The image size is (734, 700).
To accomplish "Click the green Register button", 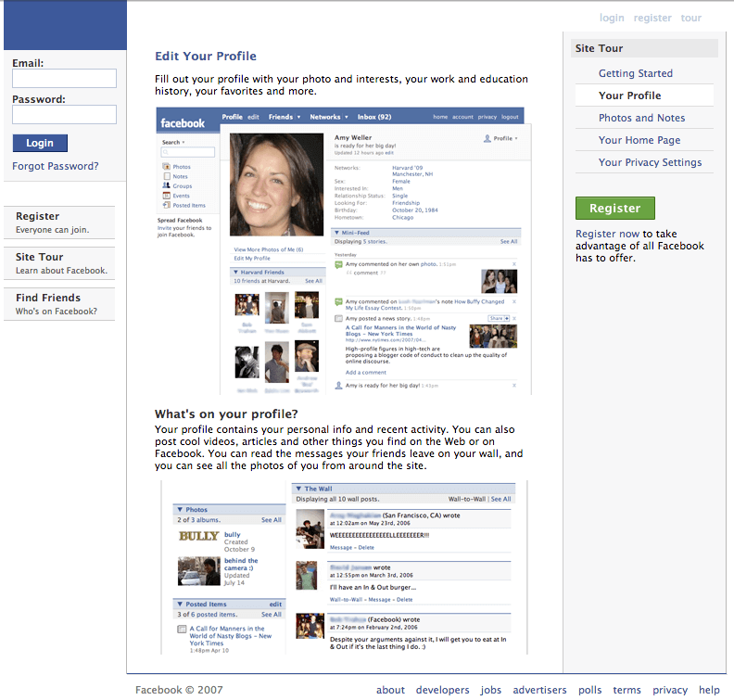I will point(615,208).
